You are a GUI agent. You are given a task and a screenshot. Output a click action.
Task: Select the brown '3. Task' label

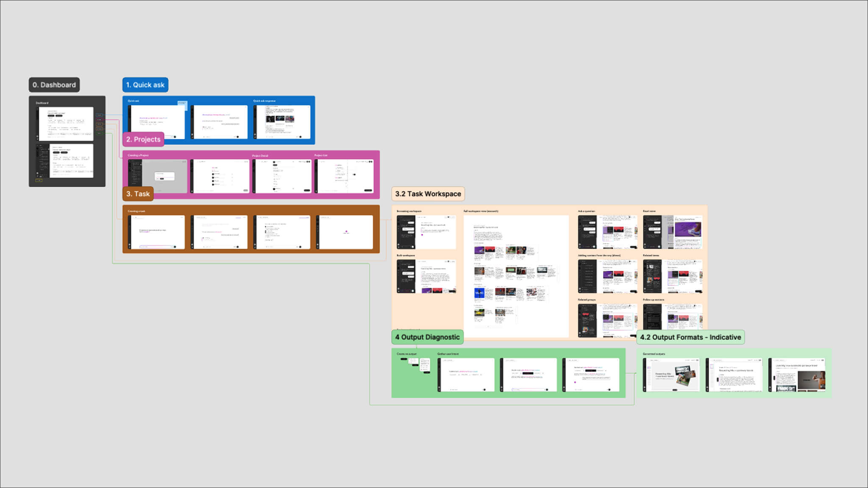coord(138,194)
